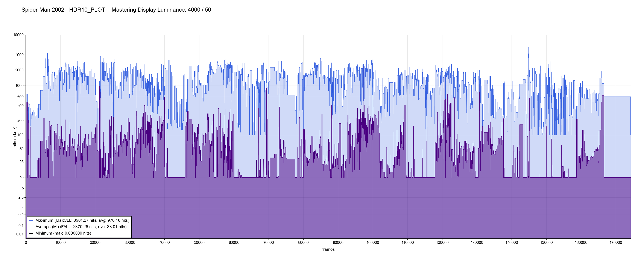This screenshot has width=644, height=258.
Task: Select the Average MaxFALL legend entry text
Action: coord(81,227)
